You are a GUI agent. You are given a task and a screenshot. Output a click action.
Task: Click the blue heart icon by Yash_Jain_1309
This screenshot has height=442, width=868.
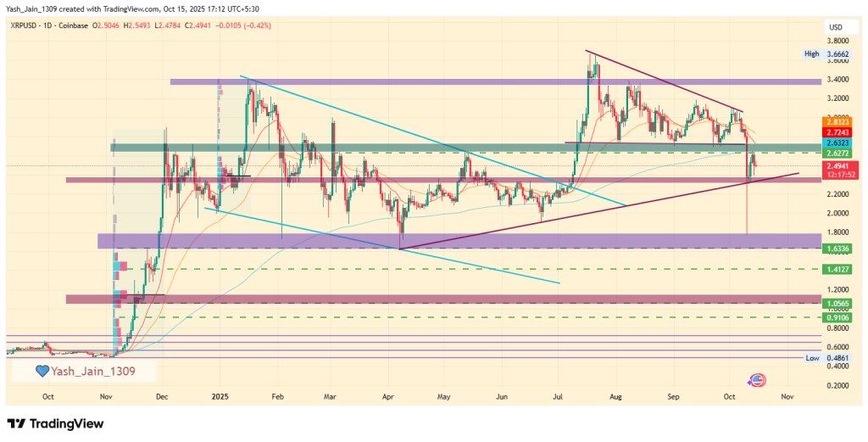[x=42, y=371]
